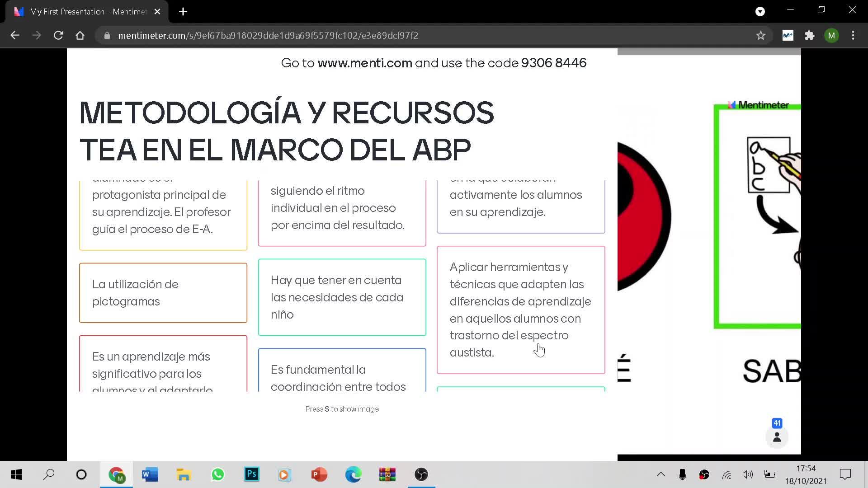Open the tab search dropdown arrow
Image resolution: width=868 pixels, height=488 pixels.
tap(760, 12)
